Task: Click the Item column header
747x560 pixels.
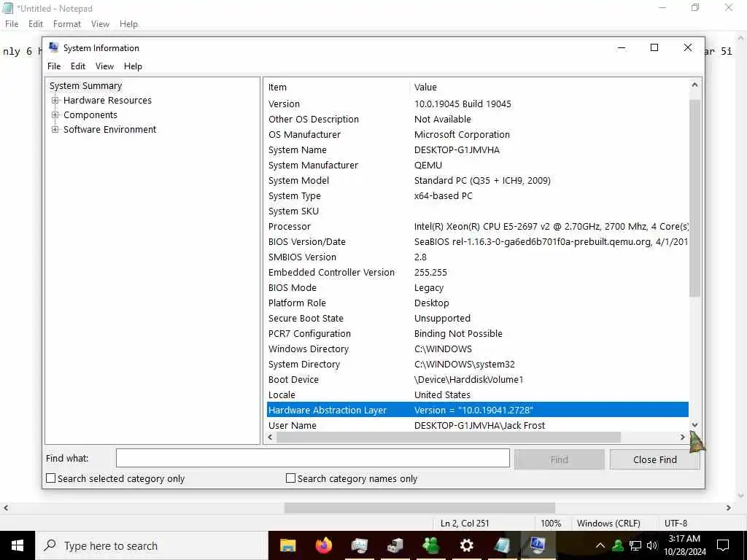Action: [337, 87]
